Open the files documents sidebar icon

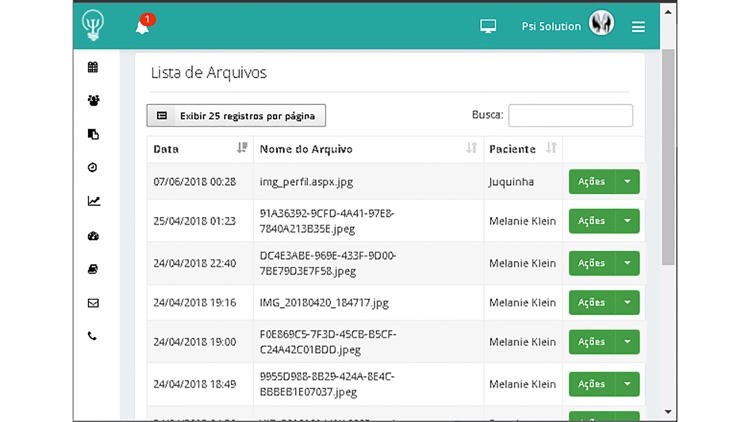(93, 134)
